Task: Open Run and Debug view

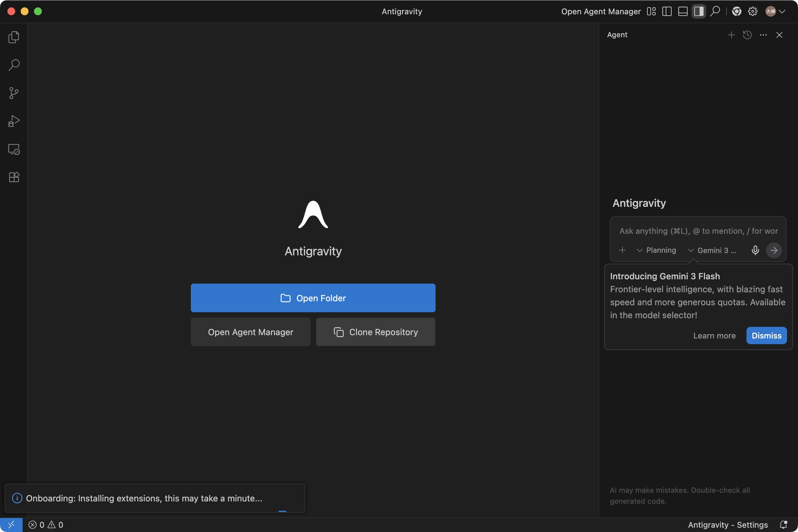Action: (x=14, y=121)
